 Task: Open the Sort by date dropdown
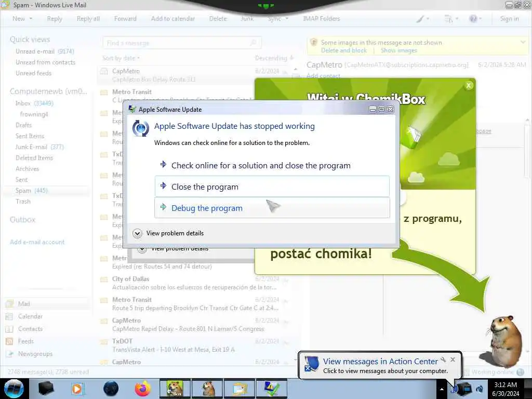121,58
